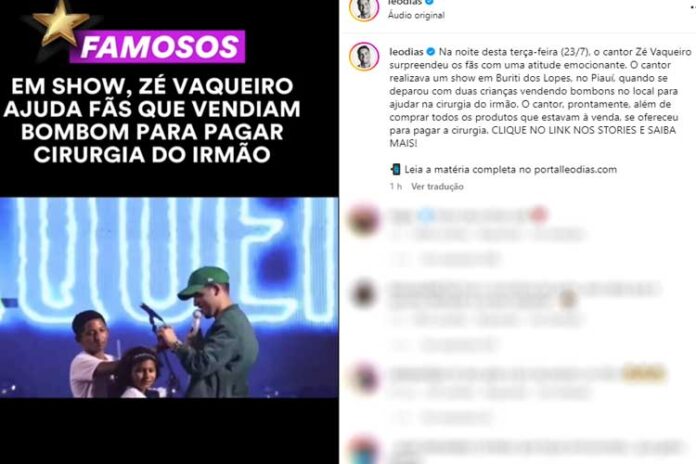Click the gold star icon above FAMOSOS
Image resolution: width=696 pixels, height=464 pixels.
click(61, 23)
